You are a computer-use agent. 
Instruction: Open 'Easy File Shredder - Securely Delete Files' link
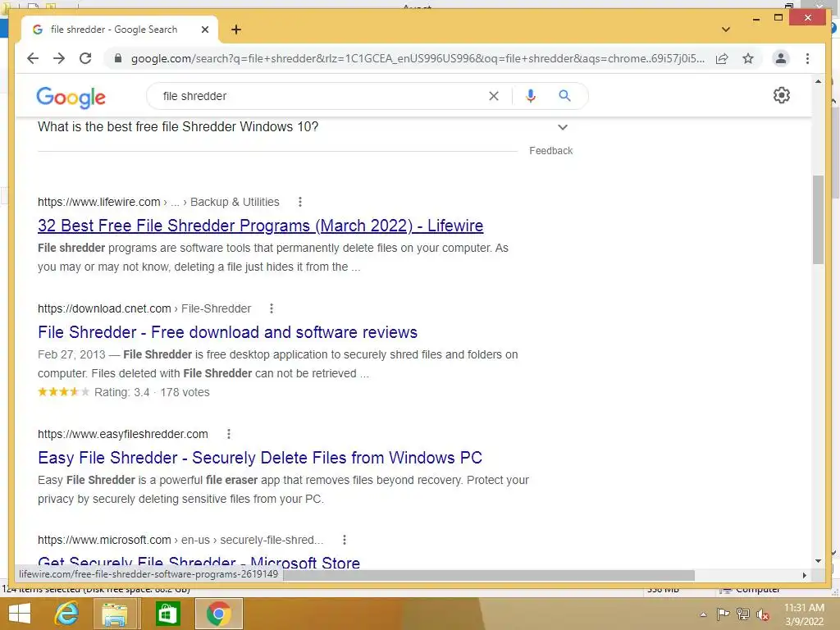[260, 458]
